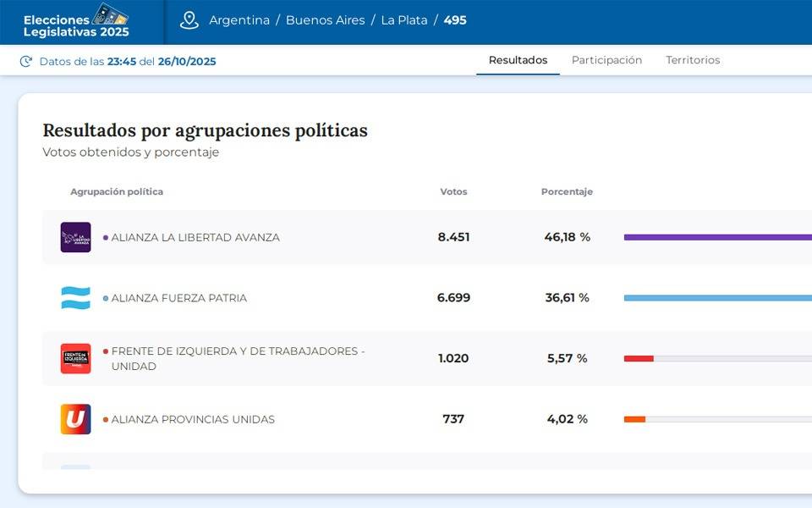Navigate to Buenos Aires breadcrumb level

(325, 20)
